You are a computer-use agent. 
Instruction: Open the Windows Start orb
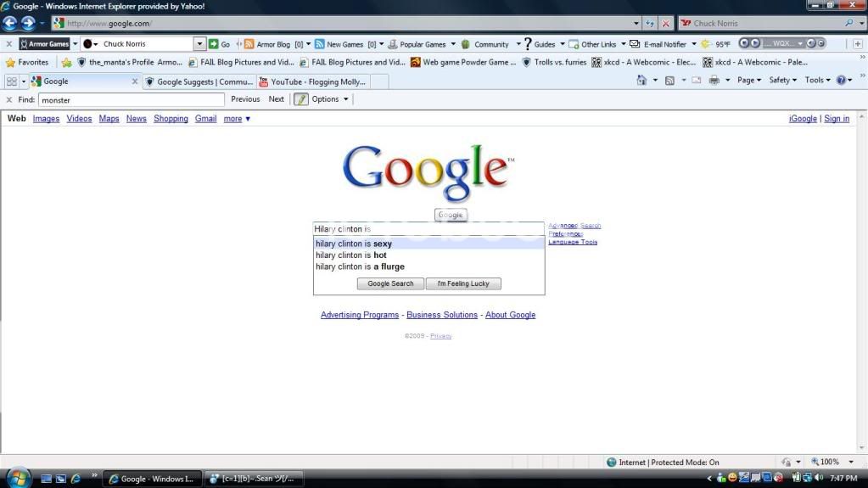coord(19,478)
